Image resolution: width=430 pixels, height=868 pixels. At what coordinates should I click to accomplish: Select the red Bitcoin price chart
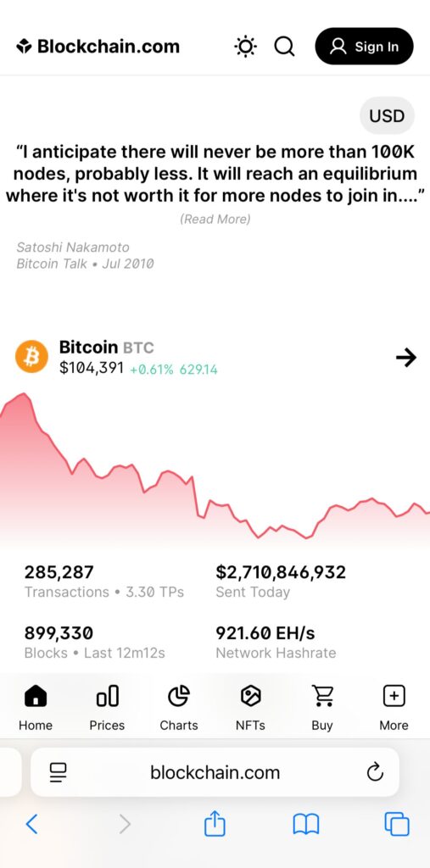point(215,468)
